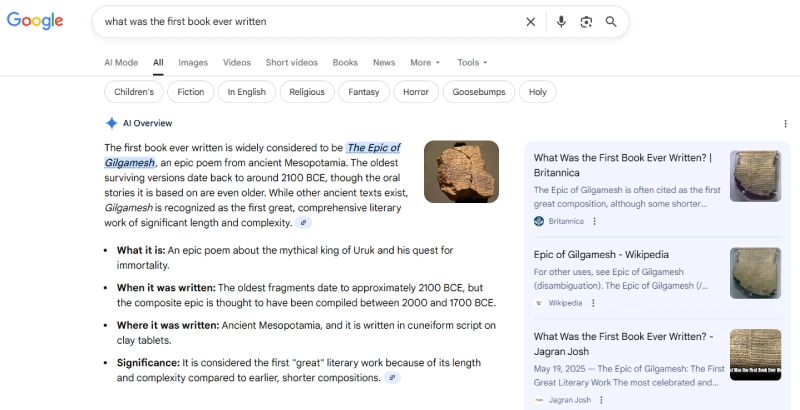Image resolution: width=800 pixels, height=410 pixels.
Task: Click the 'When it was written:' bullet label
Action: pos(166,288)
